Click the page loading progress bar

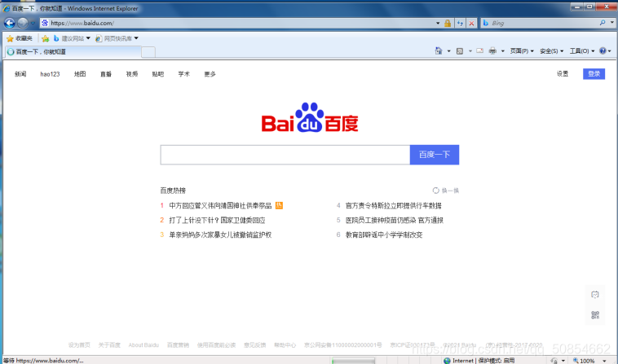coord(353,361)
